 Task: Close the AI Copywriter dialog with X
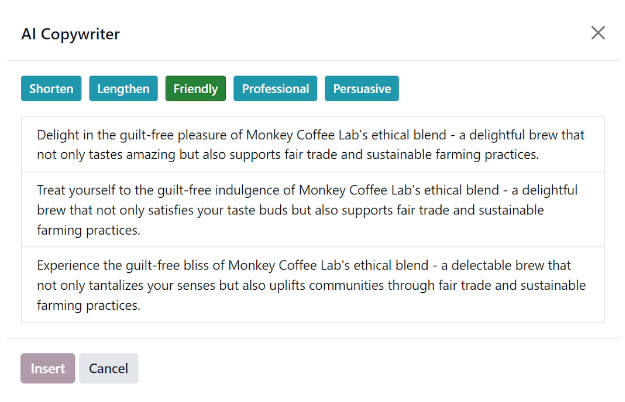[598, 33]
